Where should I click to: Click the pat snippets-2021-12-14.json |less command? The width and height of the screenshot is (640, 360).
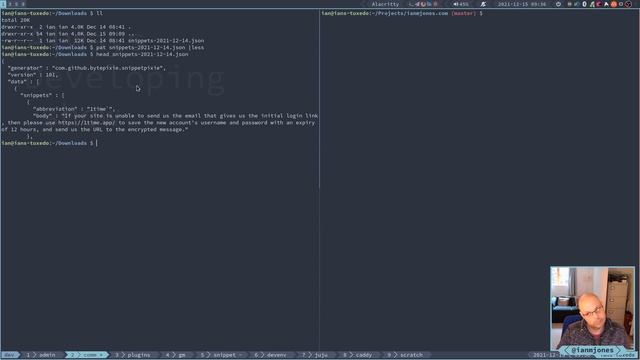(x=150, y=48)
